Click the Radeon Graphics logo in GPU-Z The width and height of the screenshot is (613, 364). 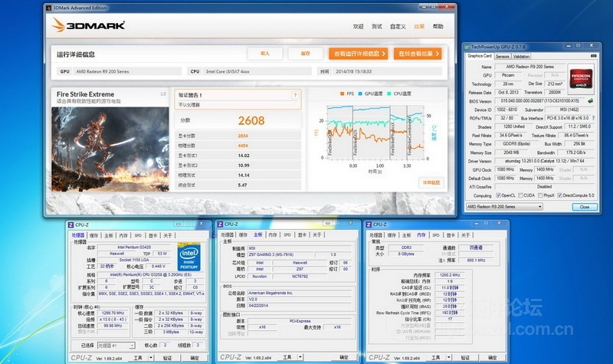coord(581,78)
